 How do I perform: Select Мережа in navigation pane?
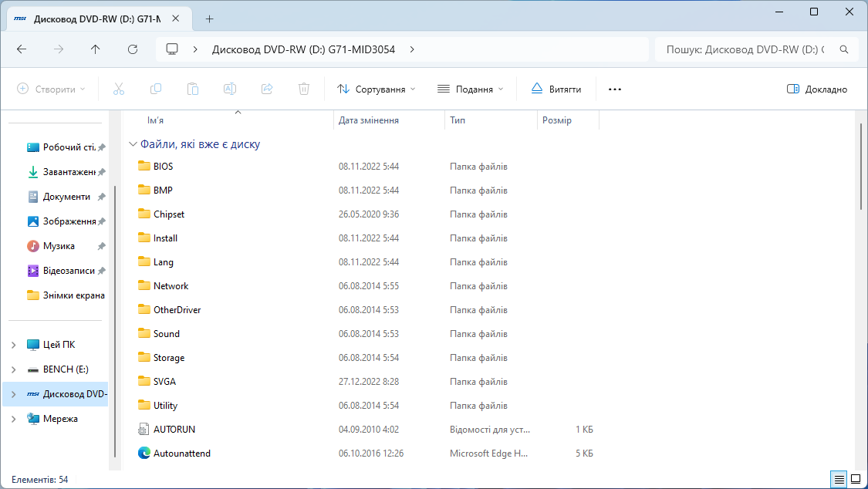59,419
